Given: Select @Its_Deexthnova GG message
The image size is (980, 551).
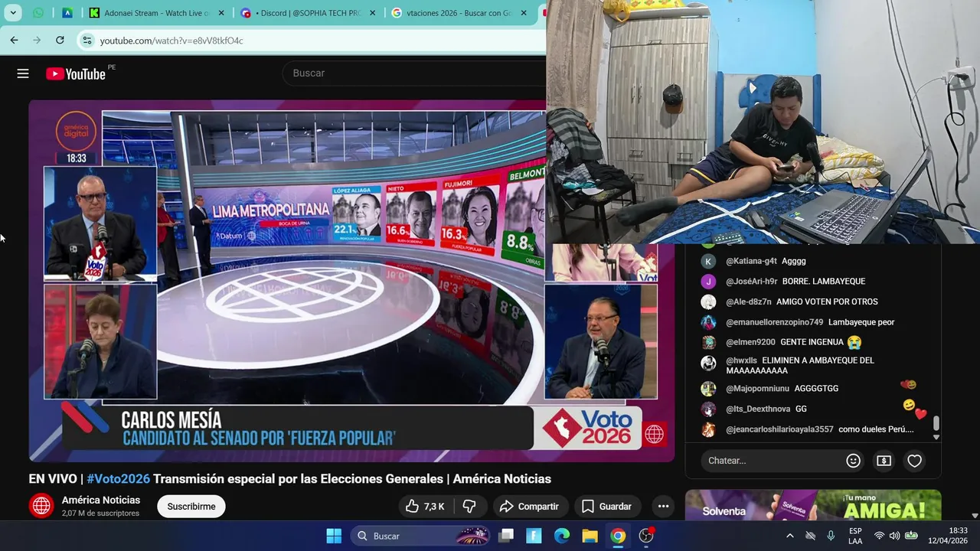Looking at the screenshot, I should 812,409.
